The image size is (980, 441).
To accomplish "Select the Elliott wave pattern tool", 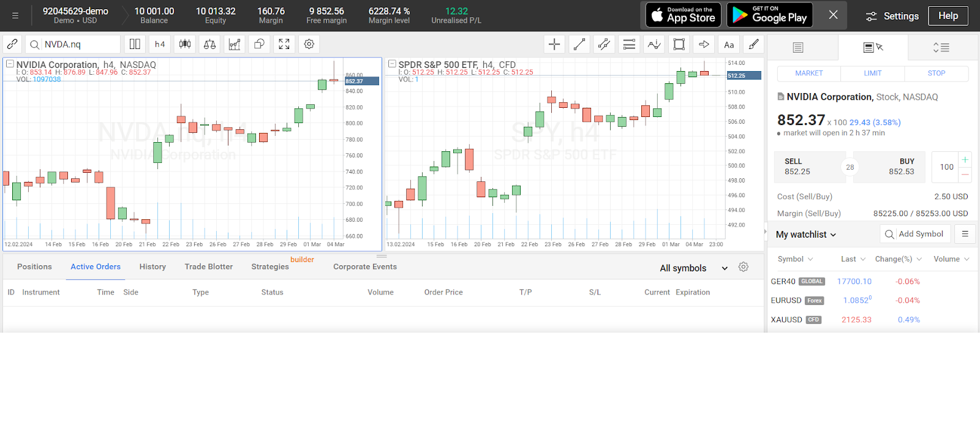I will (654, 44).
